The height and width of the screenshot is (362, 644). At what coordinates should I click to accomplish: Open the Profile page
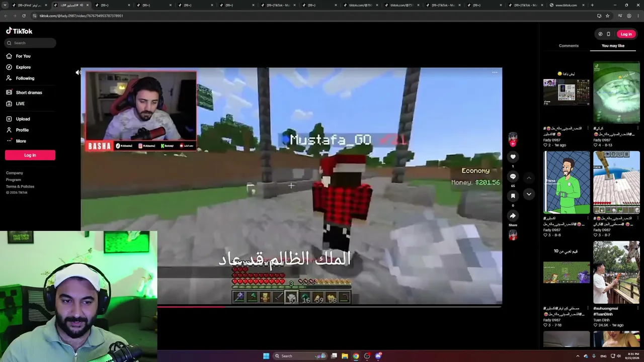click(x=18, y=130)
